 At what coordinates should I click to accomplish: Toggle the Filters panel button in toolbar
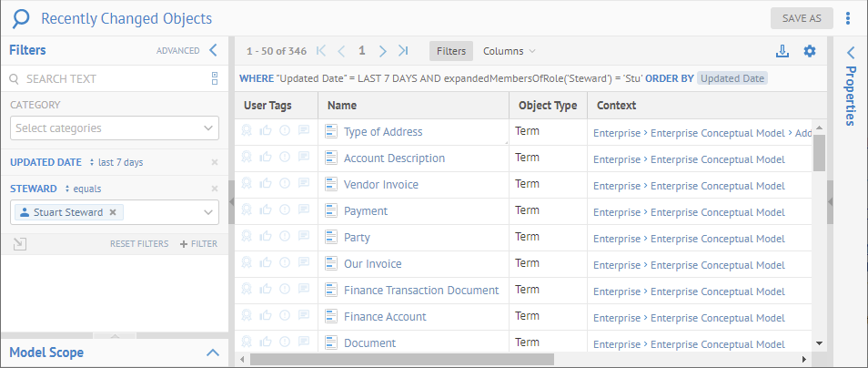click(x=451, y=51)
